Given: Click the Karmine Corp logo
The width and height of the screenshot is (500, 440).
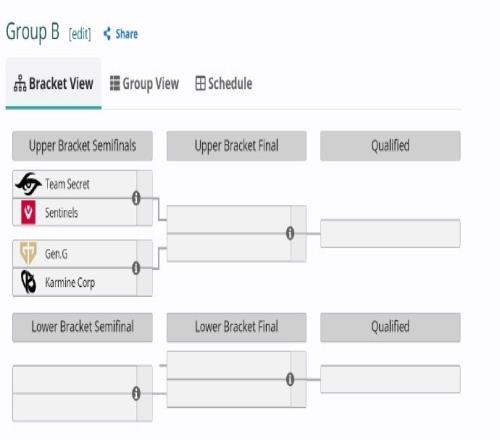Looking at the screenshot, I should (28, 282).
